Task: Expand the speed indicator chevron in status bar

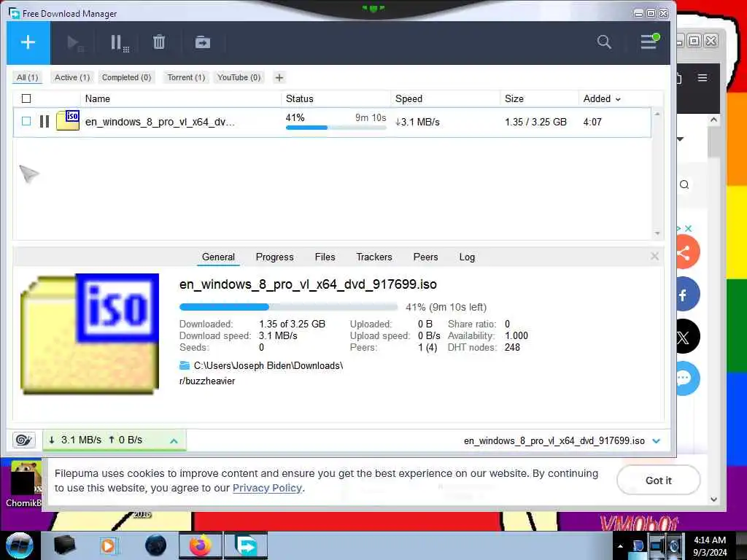Action: 174,441
